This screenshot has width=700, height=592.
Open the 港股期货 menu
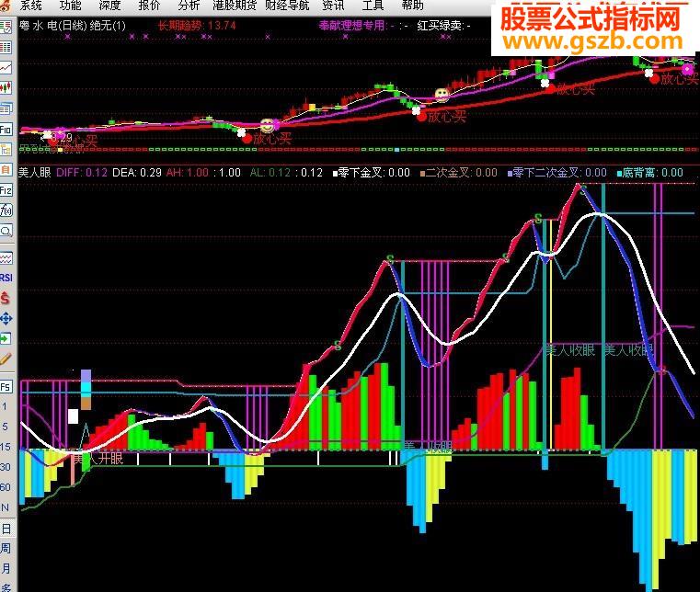click(235, 6)
